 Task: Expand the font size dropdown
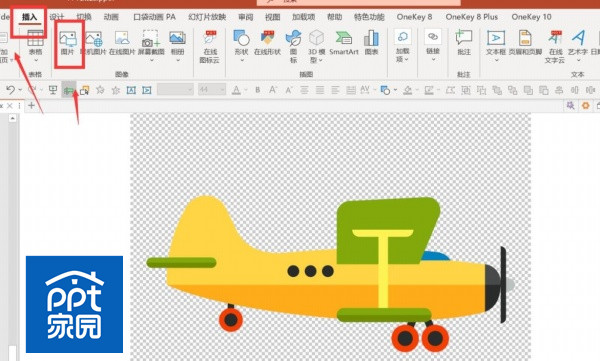click(x=212, y=90)
